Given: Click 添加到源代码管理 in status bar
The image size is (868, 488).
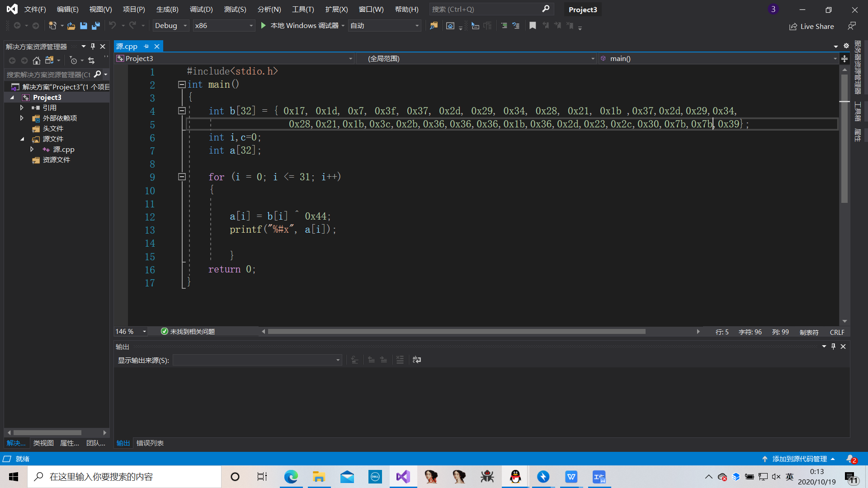Looking at the screenshot, I should (x=799, y=459).
